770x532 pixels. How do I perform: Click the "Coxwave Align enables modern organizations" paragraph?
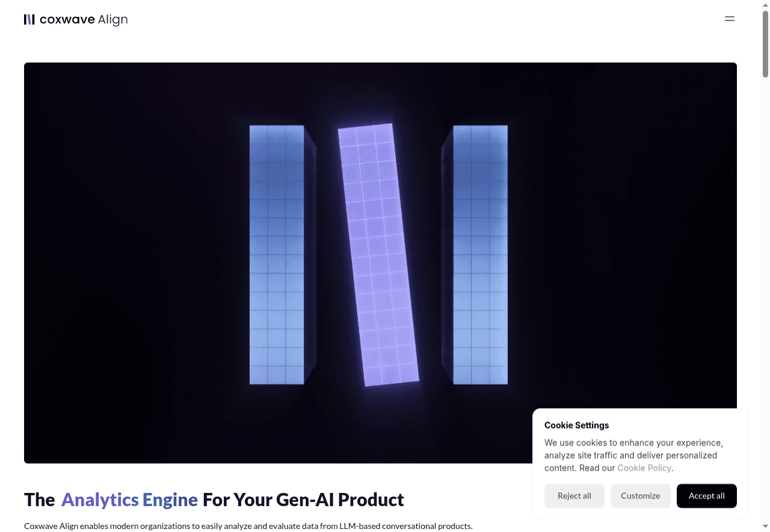[248, 526]
